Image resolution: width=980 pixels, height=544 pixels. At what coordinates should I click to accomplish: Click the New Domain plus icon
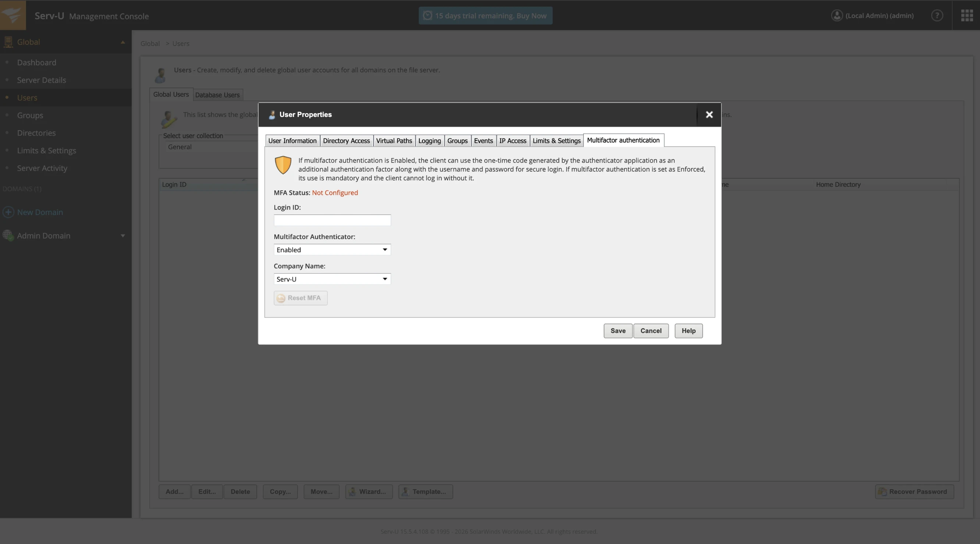point(8,212)
